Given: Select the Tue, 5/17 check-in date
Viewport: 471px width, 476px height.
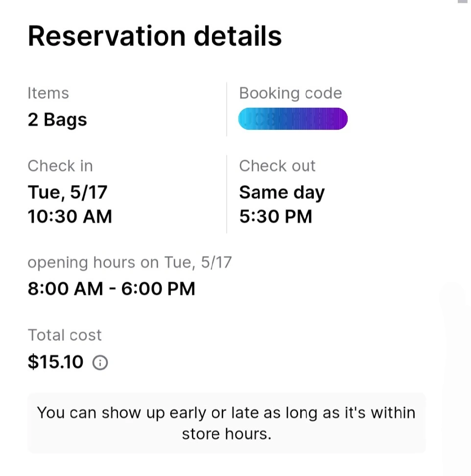Looking at the screenshot, I should point(68,192).
